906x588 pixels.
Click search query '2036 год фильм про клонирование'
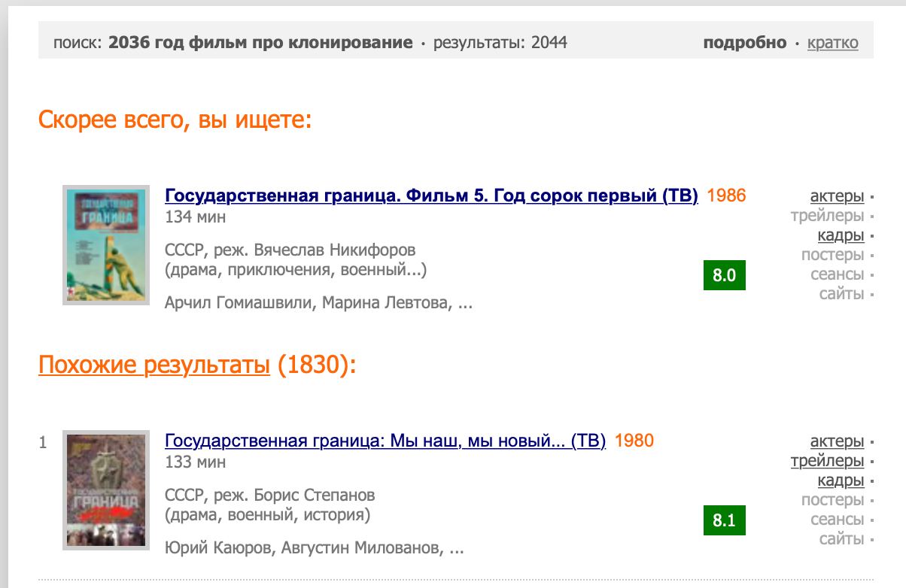pos(260,43)
